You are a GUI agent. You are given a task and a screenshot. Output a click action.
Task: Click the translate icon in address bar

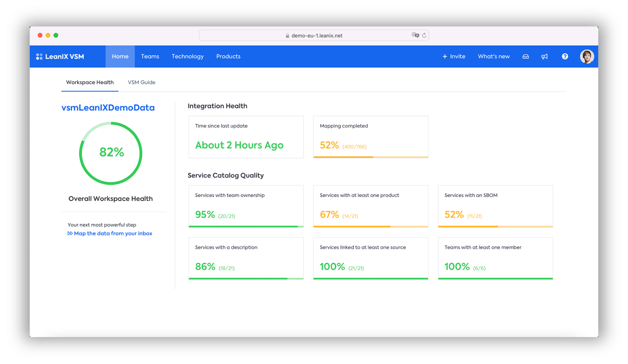coord(415,35)
